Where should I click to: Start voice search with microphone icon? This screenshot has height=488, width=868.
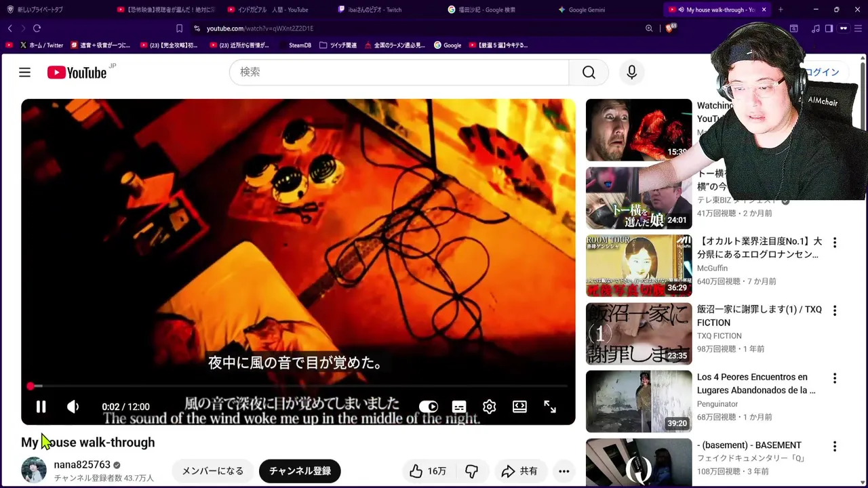coord(631,73)
